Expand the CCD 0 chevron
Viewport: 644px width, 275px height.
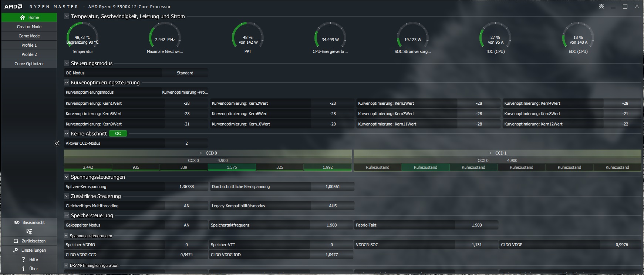tap(201, 153)
